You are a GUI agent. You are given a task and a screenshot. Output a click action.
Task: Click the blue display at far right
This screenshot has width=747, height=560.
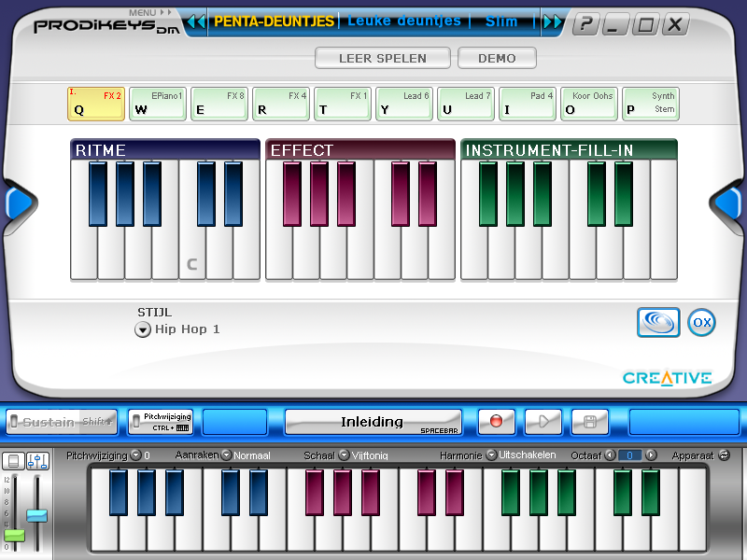tap(684, 422)
